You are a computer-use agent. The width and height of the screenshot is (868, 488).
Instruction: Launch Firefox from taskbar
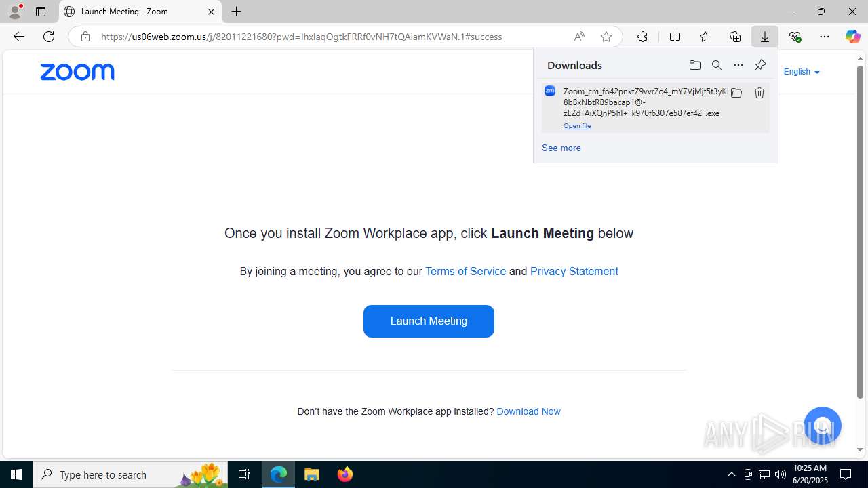[x=345, y=474]
